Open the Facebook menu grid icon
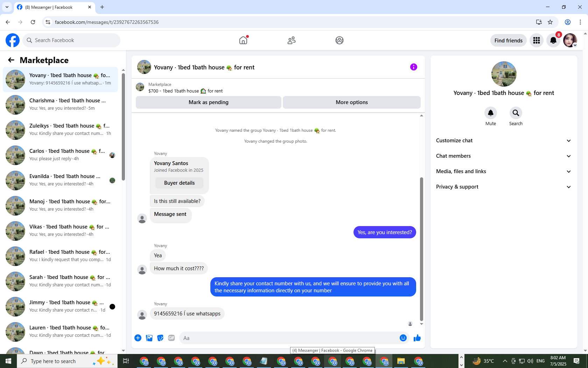 (537, 40)
